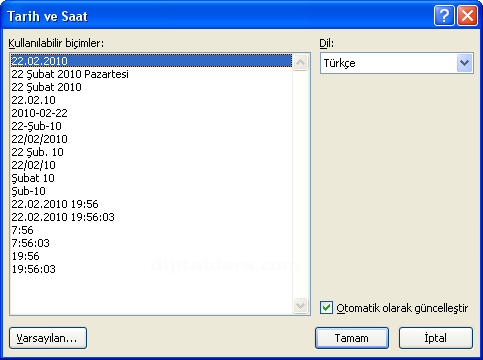Image resolution: width=483 pixels, height=360 pixels.
Task: Open the Dil language dropdown
Action: pyautogui.click(x=464, y=63)
